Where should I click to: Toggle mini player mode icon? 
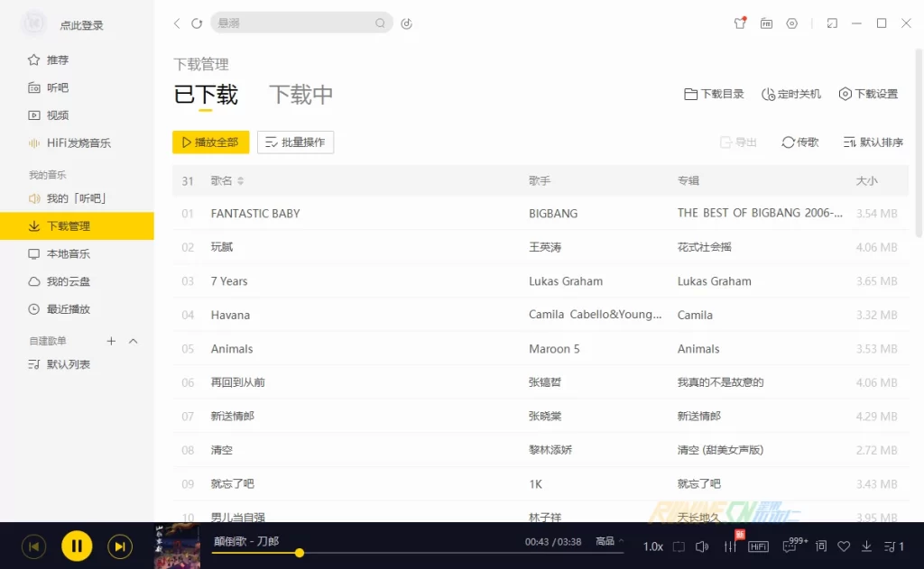coord(832,23)
